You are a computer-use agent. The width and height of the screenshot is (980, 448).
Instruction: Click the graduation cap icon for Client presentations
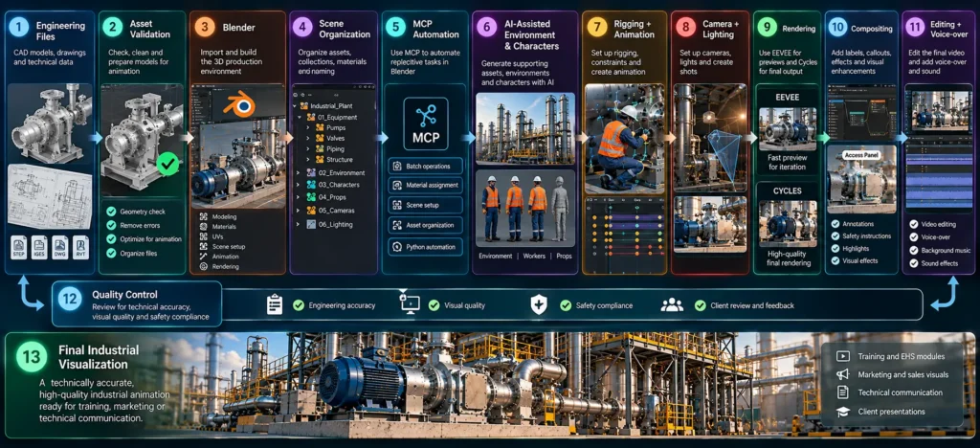(x=843, y=411)
